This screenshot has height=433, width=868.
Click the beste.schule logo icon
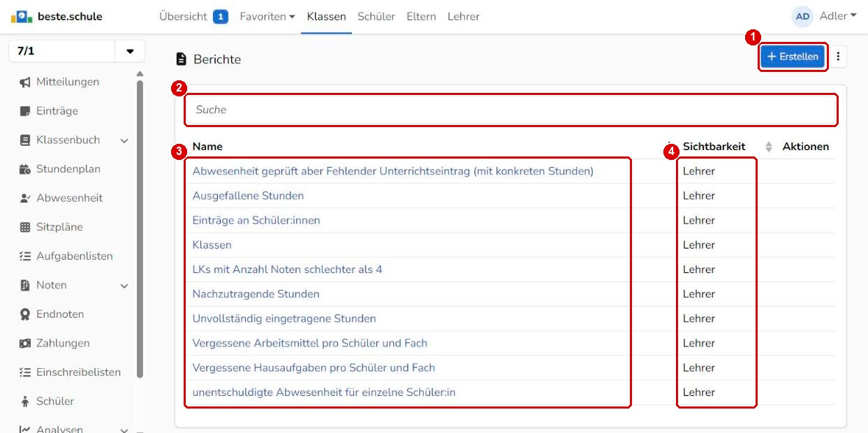pos(22,16)
